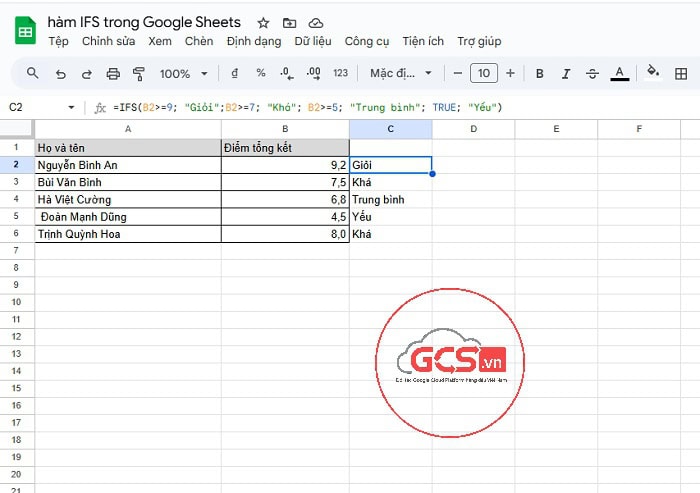Toggle bold formatting
The width and height of the screenshot is (700, 493).
(x=540, y=73)
